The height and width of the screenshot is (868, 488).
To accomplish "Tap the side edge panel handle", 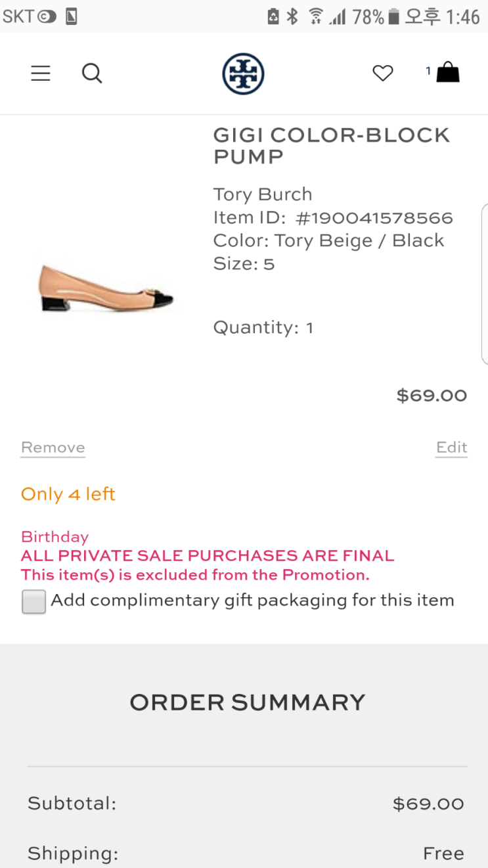I will click(484, 284).
